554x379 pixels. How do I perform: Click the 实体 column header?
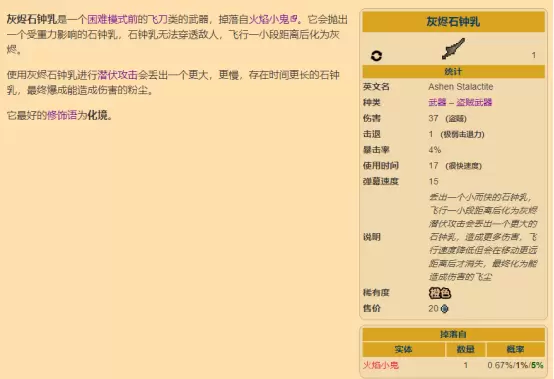point(403,350)
